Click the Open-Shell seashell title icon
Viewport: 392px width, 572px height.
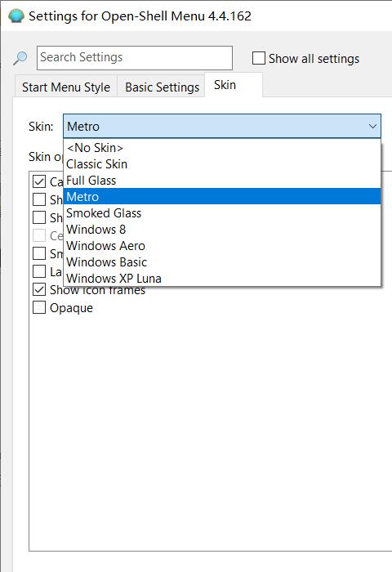tap(16, 16)
